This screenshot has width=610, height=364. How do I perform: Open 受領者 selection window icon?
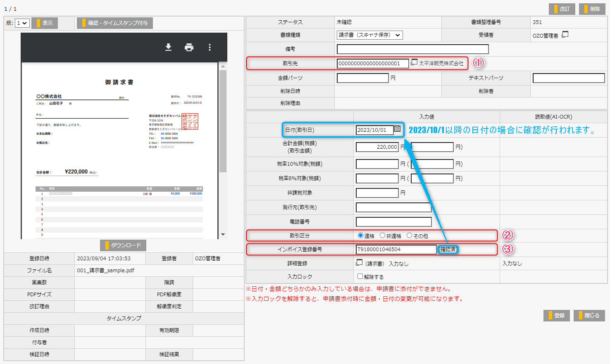[565, 35]
